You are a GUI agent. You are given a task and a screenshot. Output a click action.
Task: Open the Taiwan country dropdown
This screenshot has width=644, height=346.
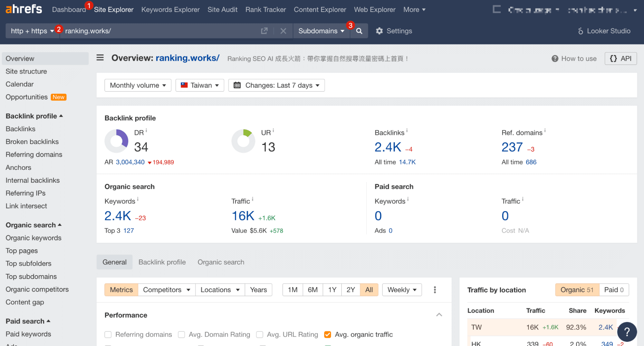click(200, 85)
